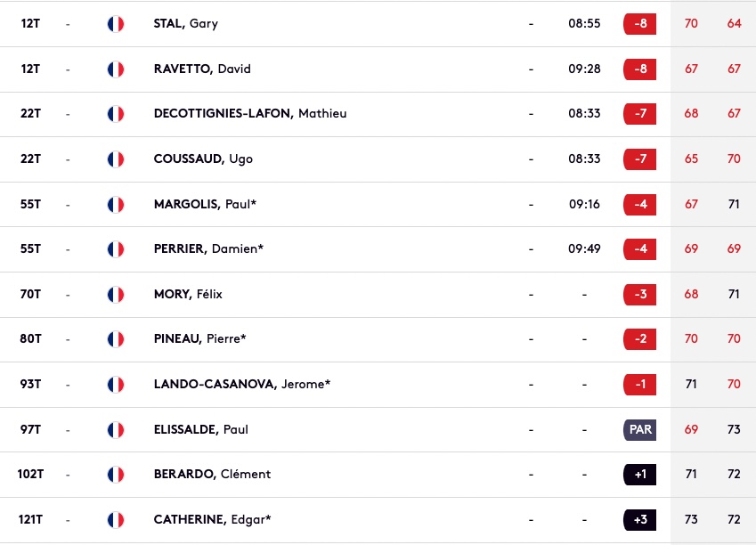Click the +1 score badge for Berardo
The width and height of the screenshot is (756, 545).
[640, 475]
